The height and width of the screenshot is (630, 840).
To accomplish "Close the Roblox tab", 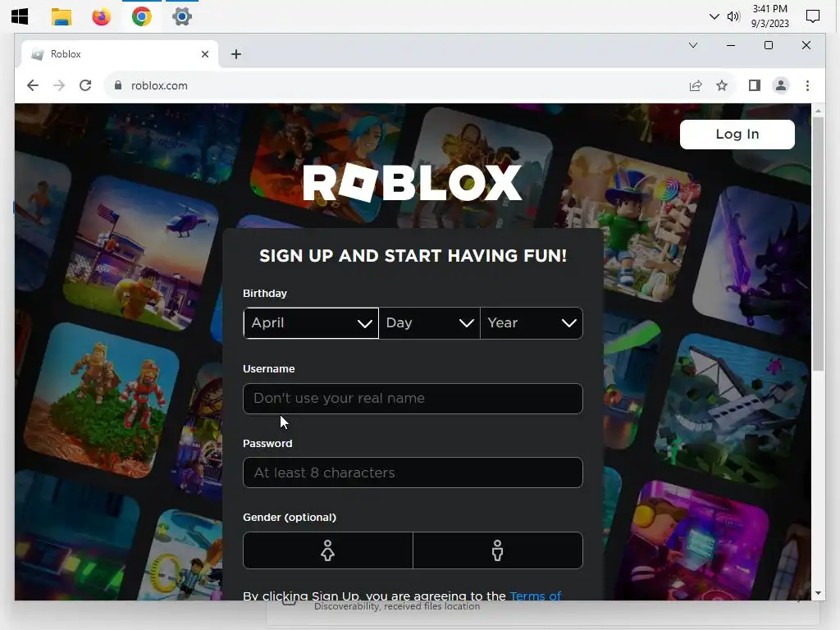I will coord(204,54).
